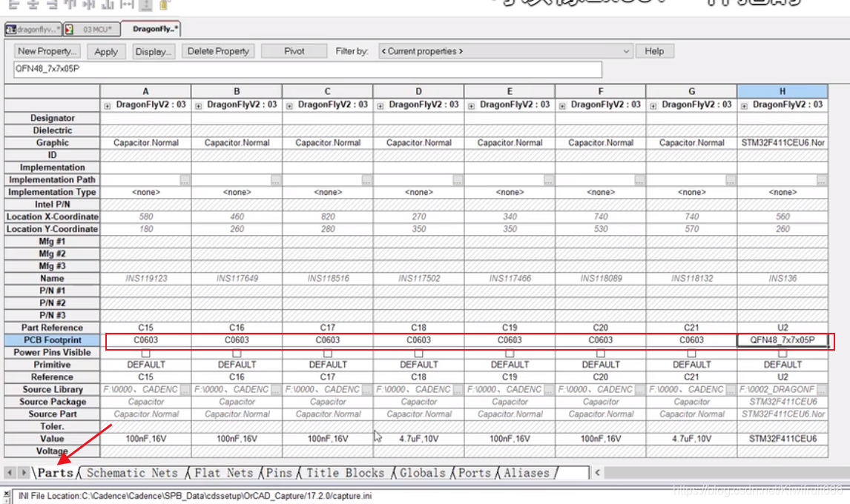Click horizontal scrollbar left arrow
The height and width of the screenshot is (504, 850).
(x=597, y=472)
